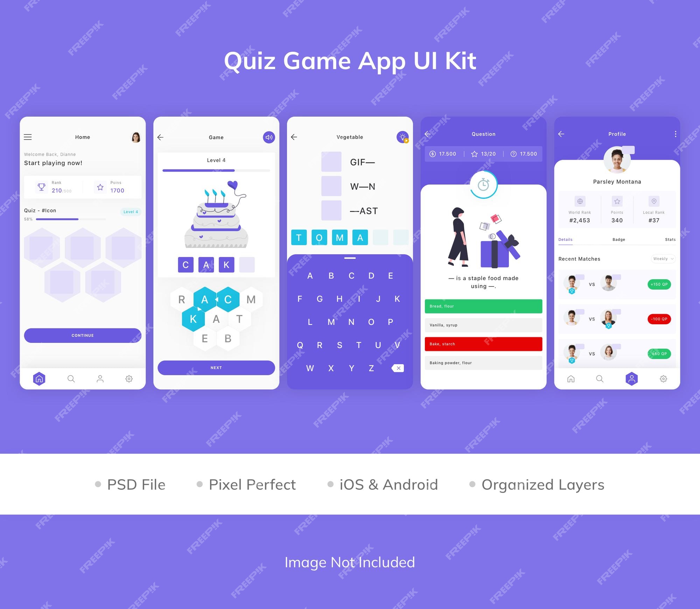Image resolution: width=700 pixels, height=609 pixels.
Task: Select the Vanilla syrup answer option
Action: (x=484, y=325)
